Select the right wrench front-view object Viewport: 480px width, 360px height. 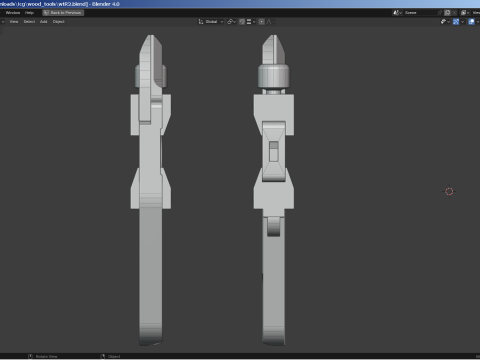[274, 190]
